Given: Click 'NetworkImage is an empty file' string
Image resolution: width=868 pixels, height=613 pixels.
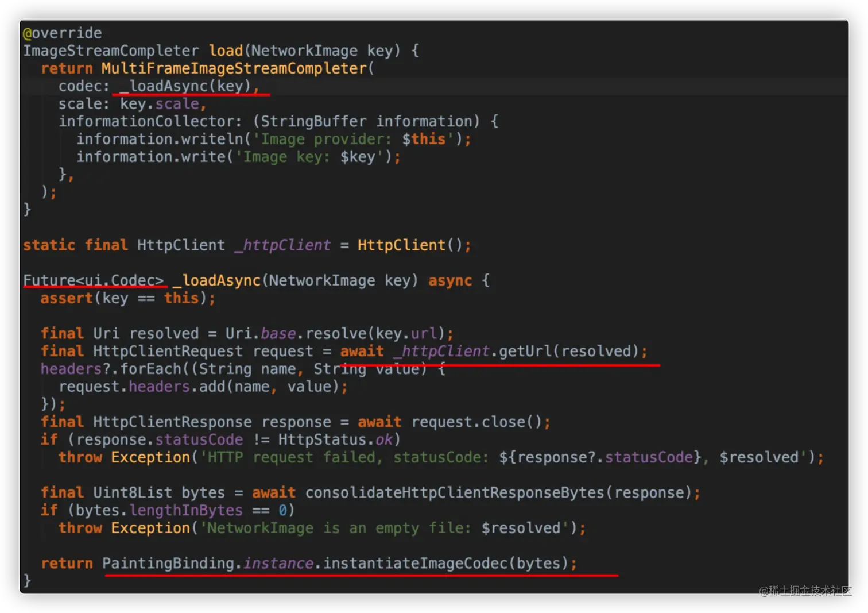Looking at the screenshot, I should pyautogui.click(x=384, y=528).
